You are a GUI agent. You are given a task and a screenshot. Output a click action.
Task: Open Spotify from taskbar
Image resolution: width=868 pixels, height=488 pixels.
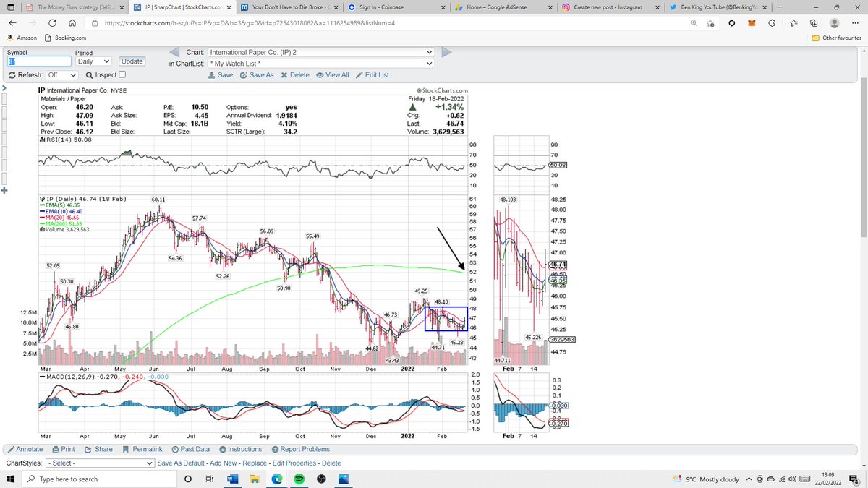point(300,479)
